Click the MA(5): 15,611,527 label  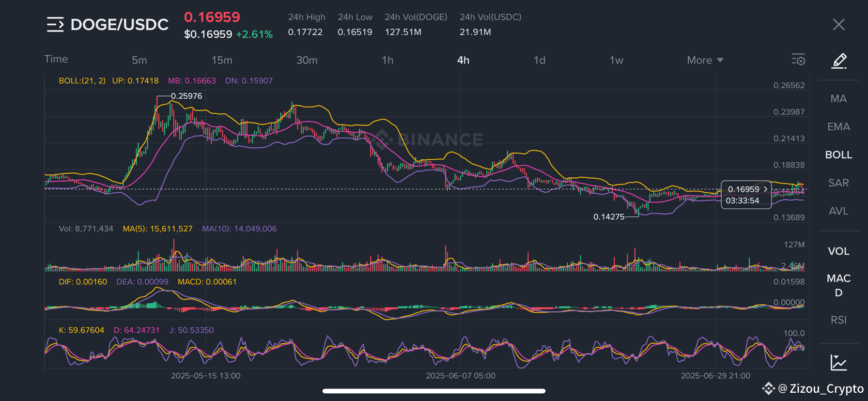click(x=157, y=229)
